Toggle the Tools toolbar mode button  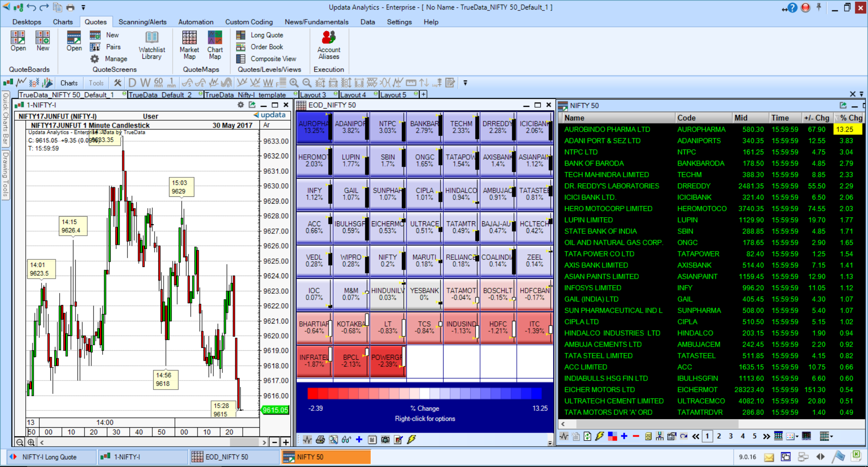tap(96, 83)
